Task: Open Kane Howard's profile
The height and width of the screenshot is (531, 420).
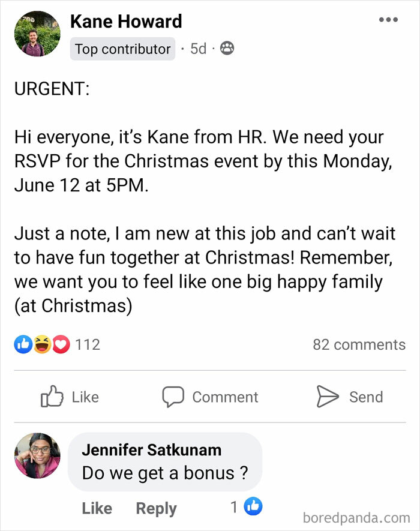Action: point(127,21)
